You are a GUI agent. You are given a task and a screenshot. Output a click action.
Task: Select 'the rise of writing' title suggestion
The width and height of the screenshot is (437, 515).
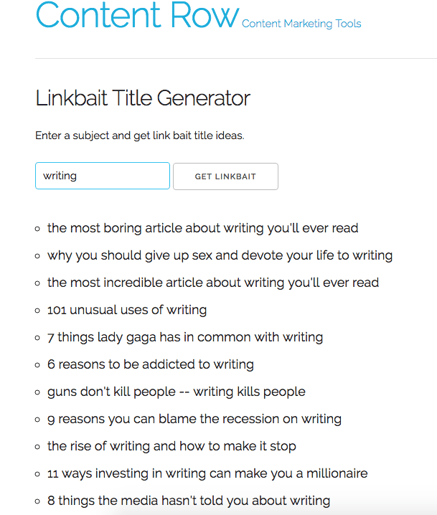[x=172, y=446]
